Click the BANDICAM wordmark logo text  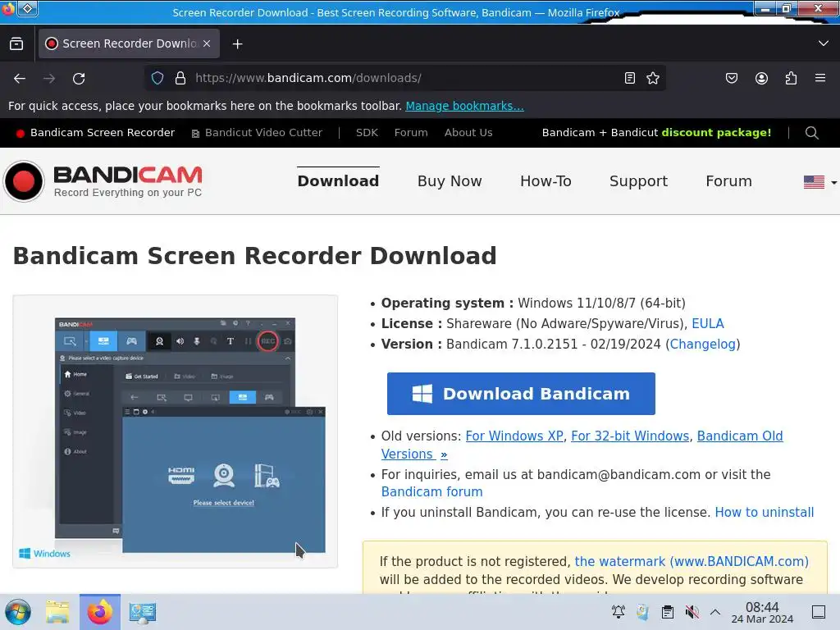point(127,175)
